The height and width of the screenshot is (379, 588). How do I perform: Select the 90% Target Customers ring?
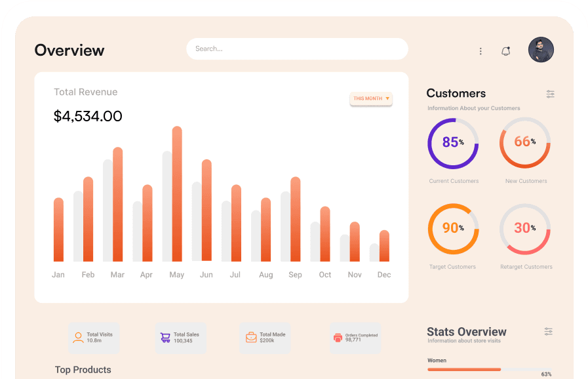click(x=453, y=228)
